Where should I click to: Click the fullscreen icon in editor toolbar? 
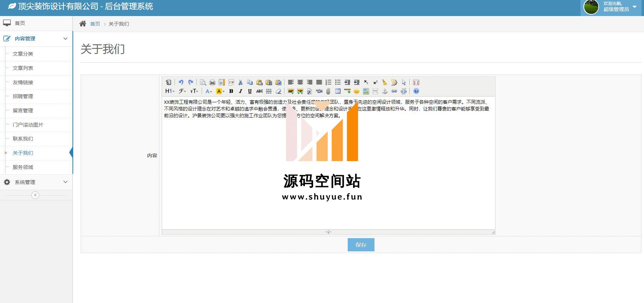[x=416, y=82]
